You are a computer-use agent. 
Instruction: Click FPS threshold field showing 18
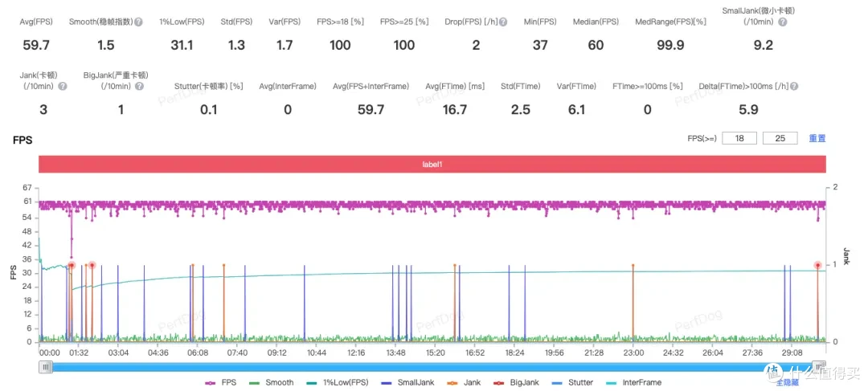coord(739,138)
